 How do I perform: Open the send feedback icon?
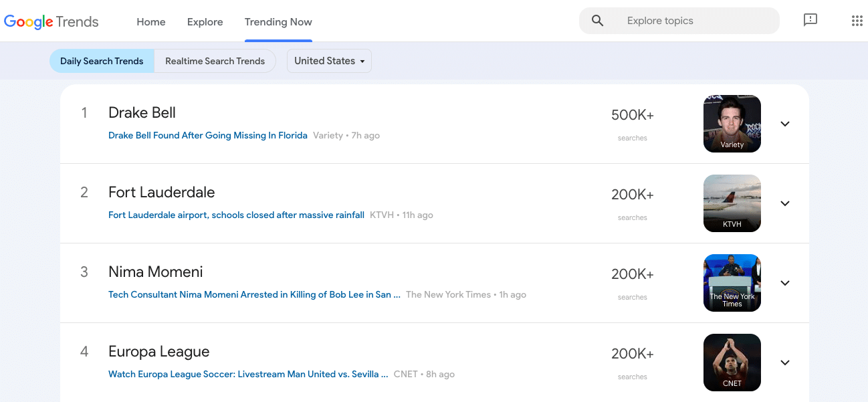tap(810, 21)
